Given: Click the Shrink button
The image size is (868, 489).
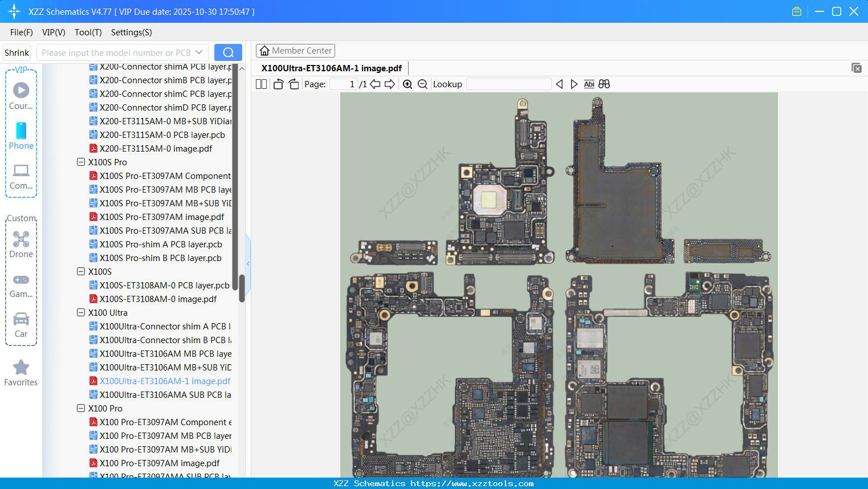Looking at the screenshot, I should click(17, 52).
